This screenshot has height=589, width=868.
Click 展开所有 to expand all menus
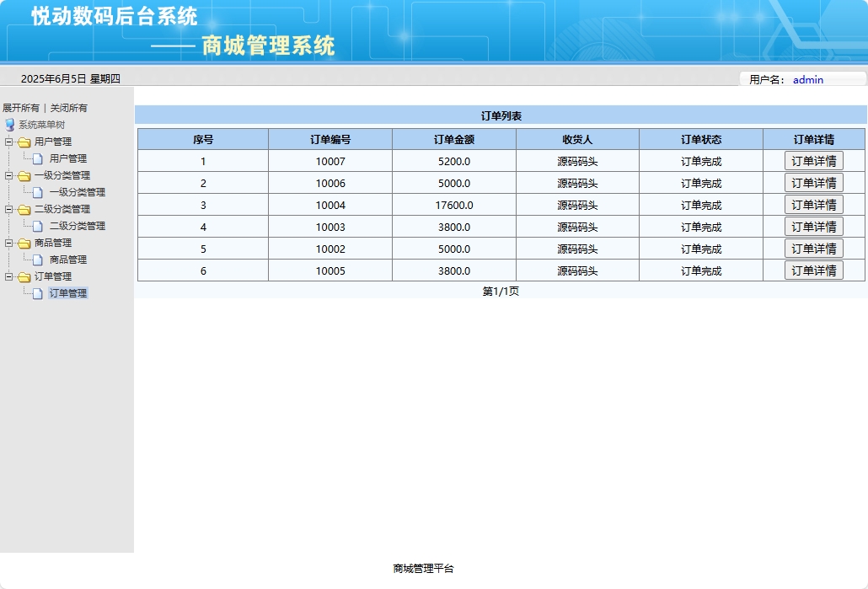(x=21, y=108)
